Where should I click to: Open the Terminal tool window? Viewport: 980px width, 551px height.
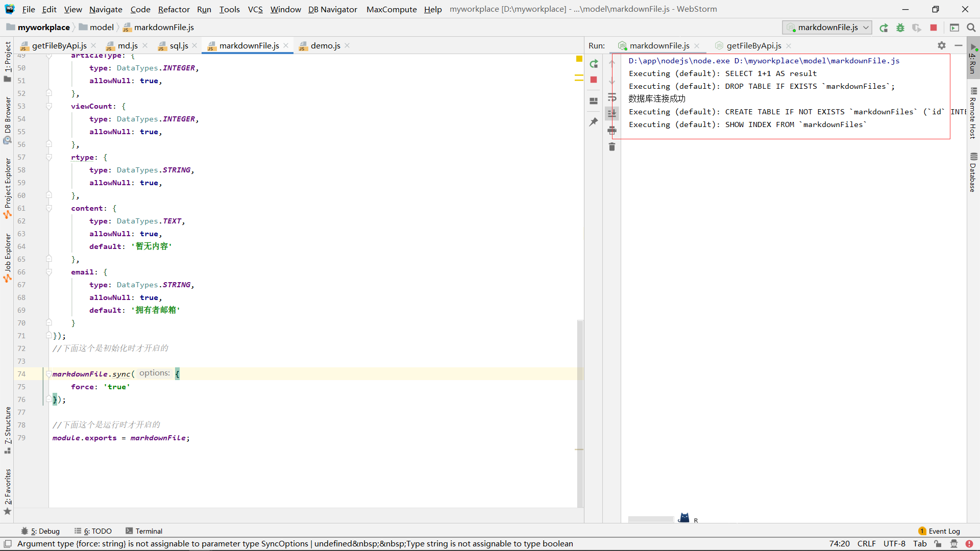(x=144, y=531)
